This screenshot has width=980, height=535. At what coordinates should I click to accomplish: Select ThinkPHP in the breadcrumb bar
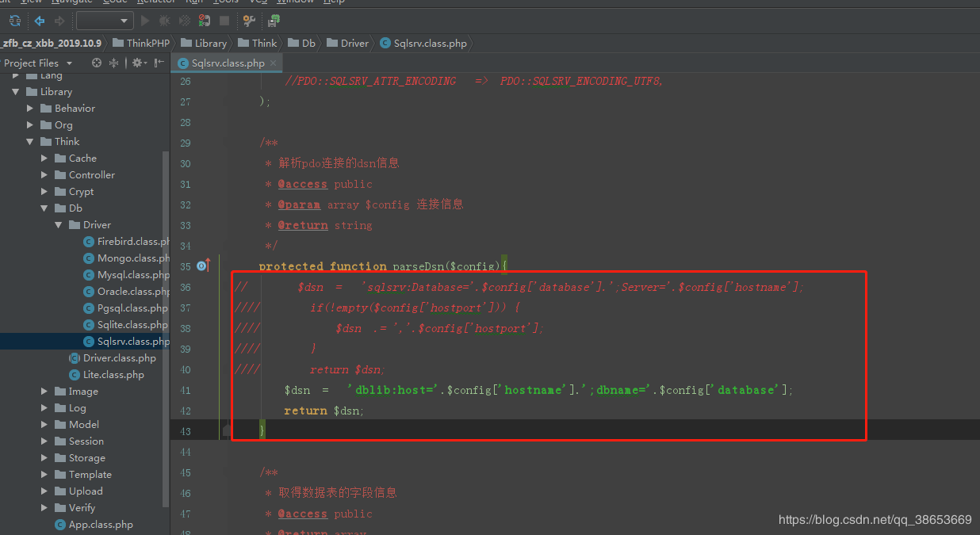(141, 43)
